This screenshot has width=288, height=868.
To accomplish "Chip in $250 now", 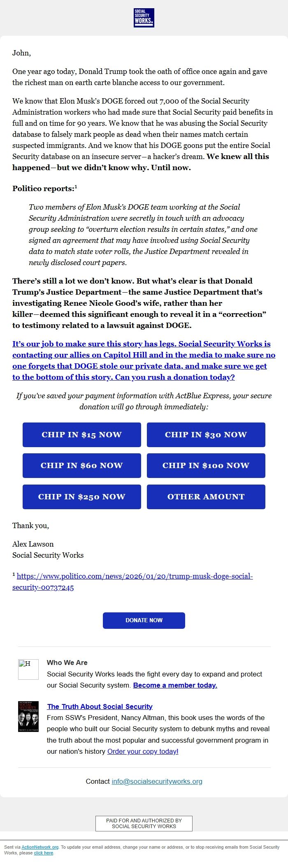I will [x=81, y=497].
